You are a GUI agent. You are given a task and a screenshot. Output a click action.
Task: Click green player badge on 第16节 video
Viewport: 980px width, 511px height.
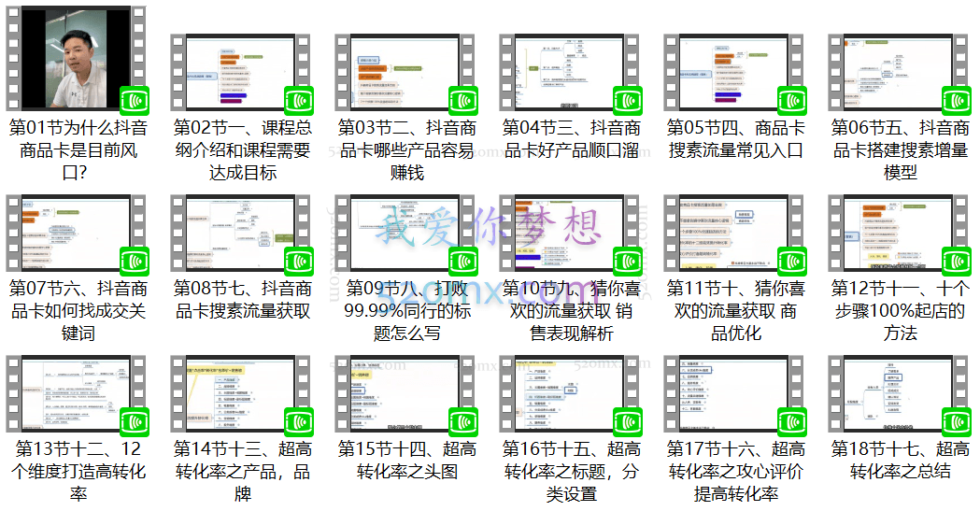click(628, 421)
